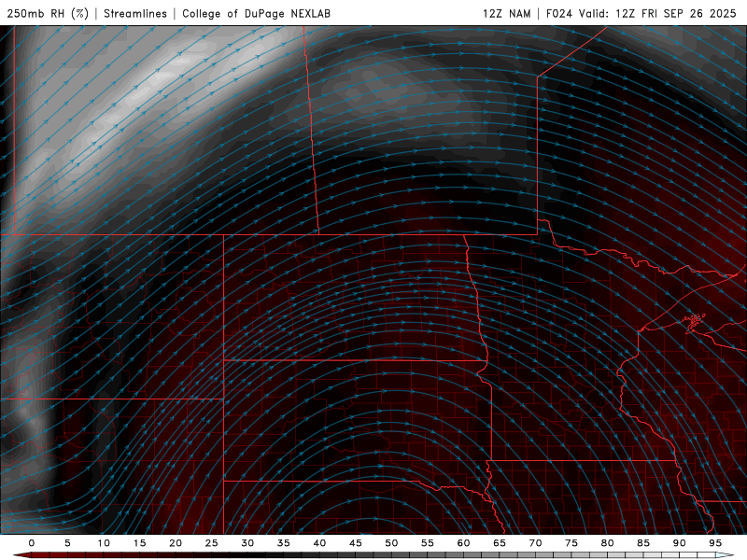Click the colorbar label '15'
The height and width of the screenshot is (560, 747).
point(139,543)
